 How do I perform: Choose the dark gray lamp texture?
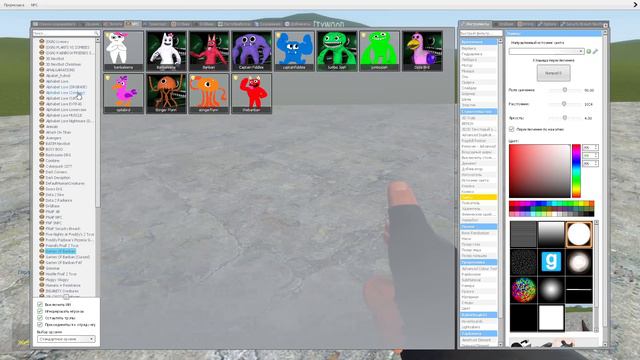pyautogui.click(x=523, y=234)
